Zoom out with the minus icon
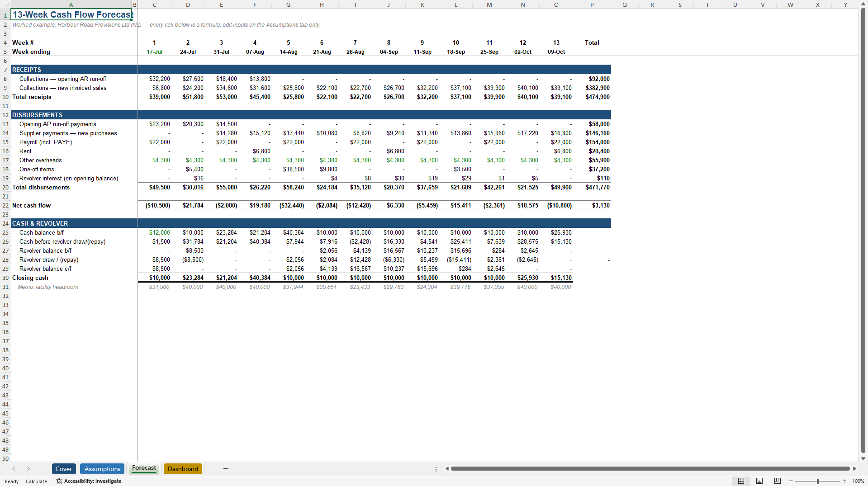The height and width of the screenshot is (486, 868). point(791,481)
